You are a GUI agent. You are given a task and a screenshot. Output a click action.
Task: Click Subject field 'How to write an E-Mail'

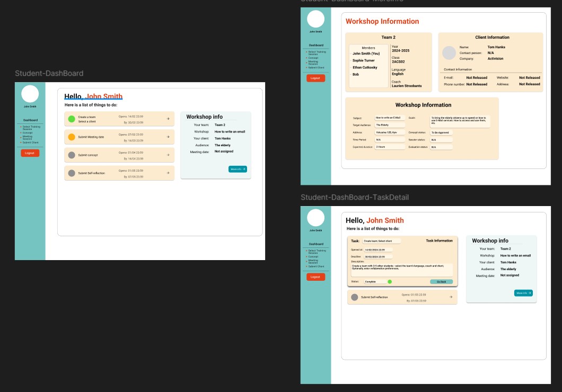coord(390,118)
